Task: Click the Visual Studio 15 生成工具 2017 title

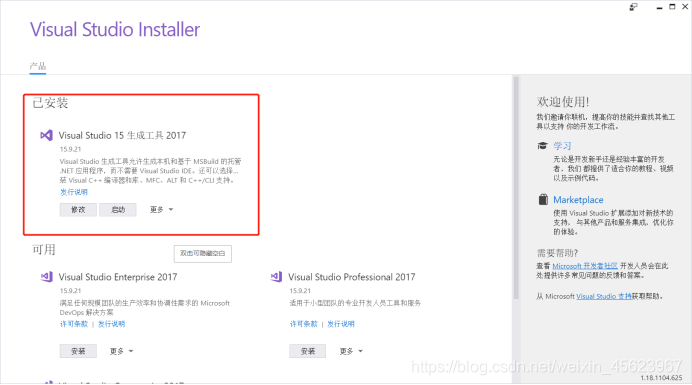Action: click(x=122, y=136)
